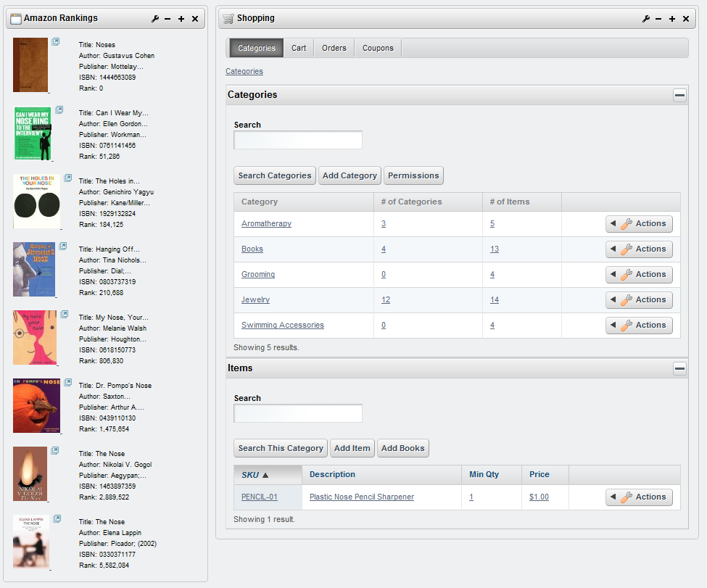
Task: Collapse the Items panel
Action: pyautogui.click(x=679, y=368)
